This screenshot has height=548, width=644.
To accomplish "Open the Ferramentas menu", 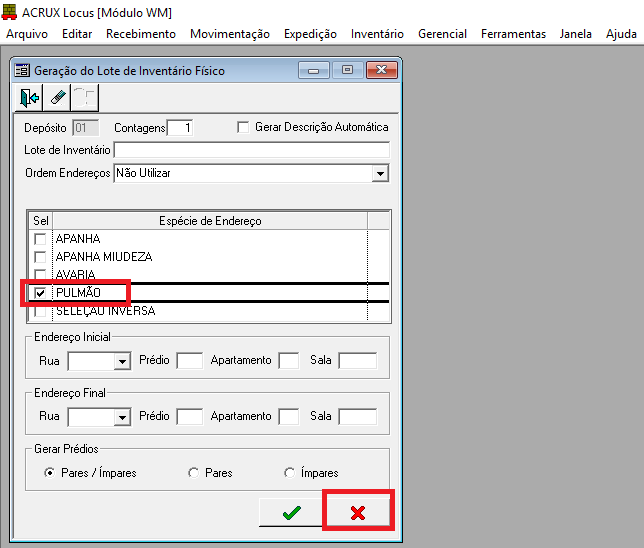I will (x=513, y=34).
